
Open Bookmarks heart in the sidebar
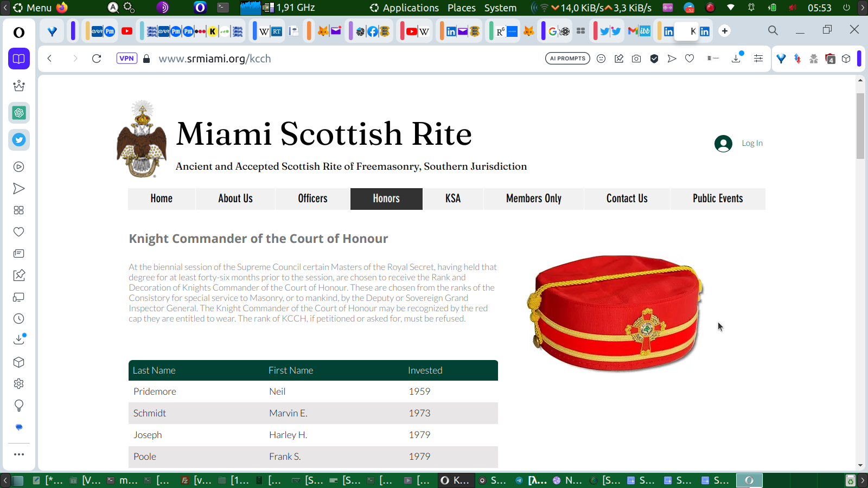point(19,232)
